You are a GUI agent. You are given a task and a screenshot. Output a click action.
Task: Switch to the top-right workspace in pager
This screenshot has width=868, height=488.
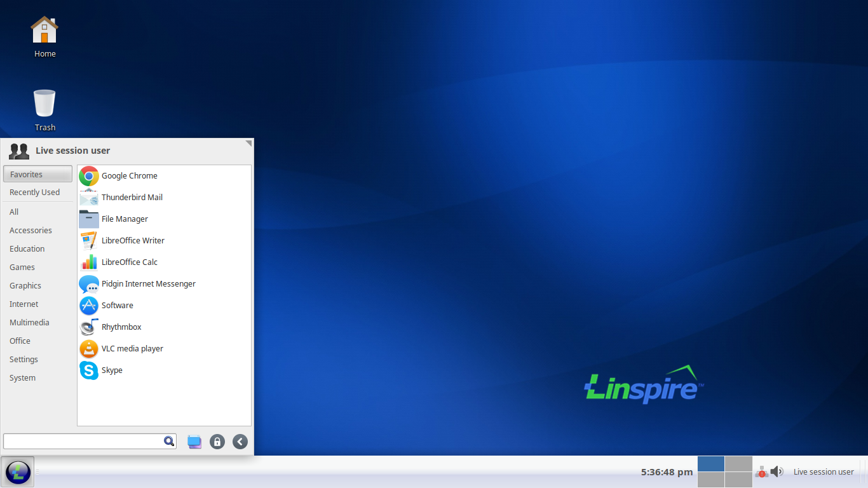click(738, 464)
